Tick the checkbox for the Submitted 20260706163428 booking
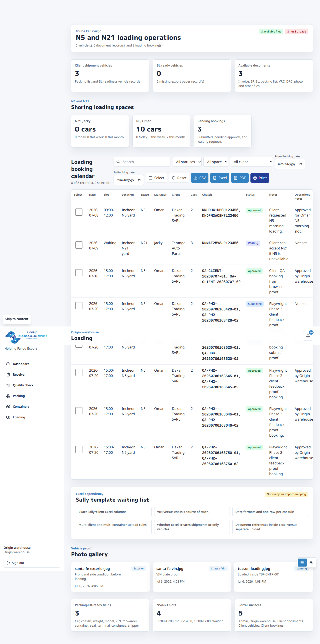Screen dimensions: 320x644 (79, 306)
